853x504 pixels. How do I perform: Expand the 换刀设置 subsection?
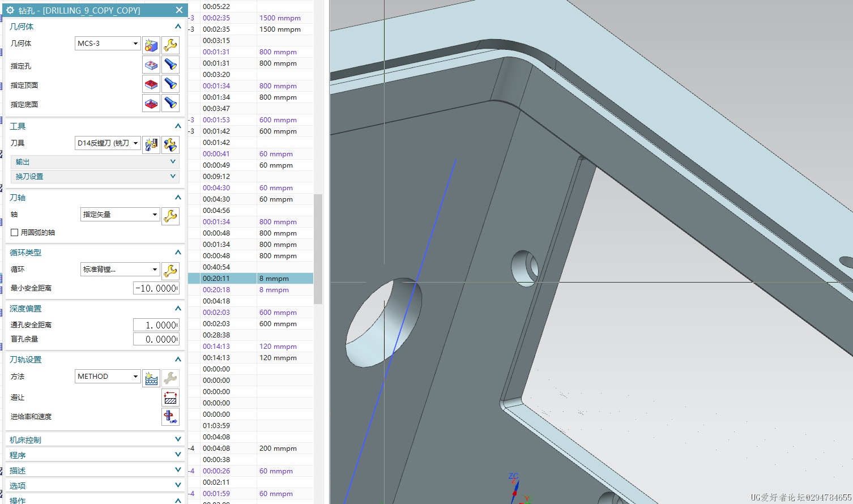coord(95,177)
